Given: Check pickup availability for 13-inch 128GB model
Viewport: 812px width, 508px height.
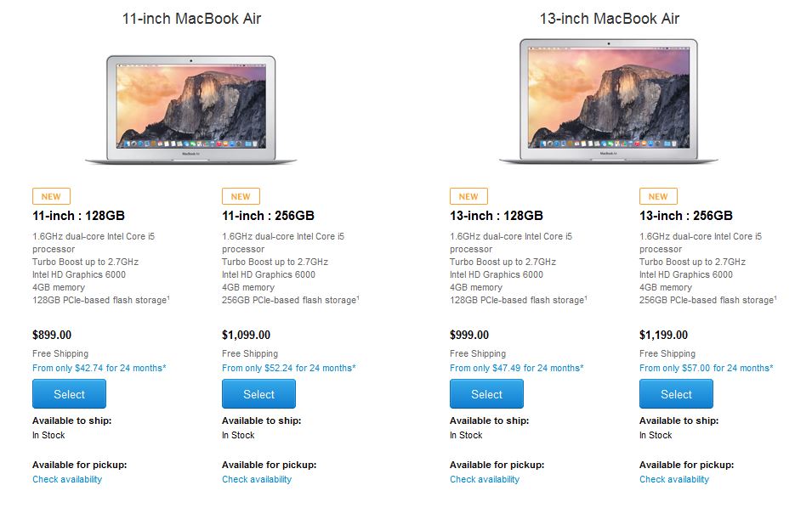Looking at the screenshot, I should click(485, 479).
